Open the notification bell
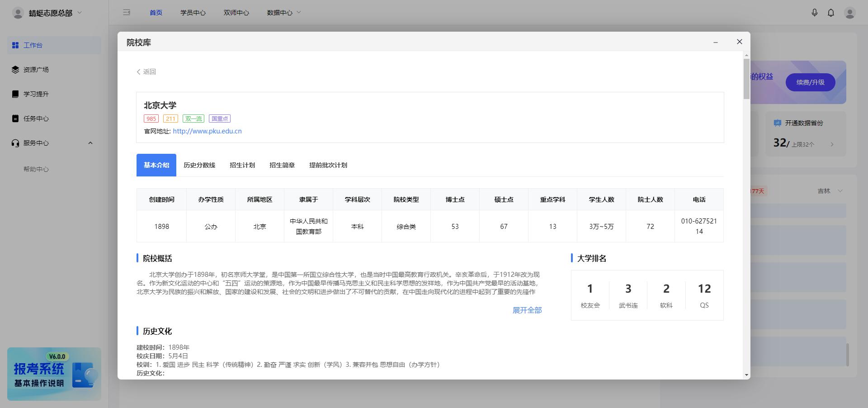 (x=831, y=13)
